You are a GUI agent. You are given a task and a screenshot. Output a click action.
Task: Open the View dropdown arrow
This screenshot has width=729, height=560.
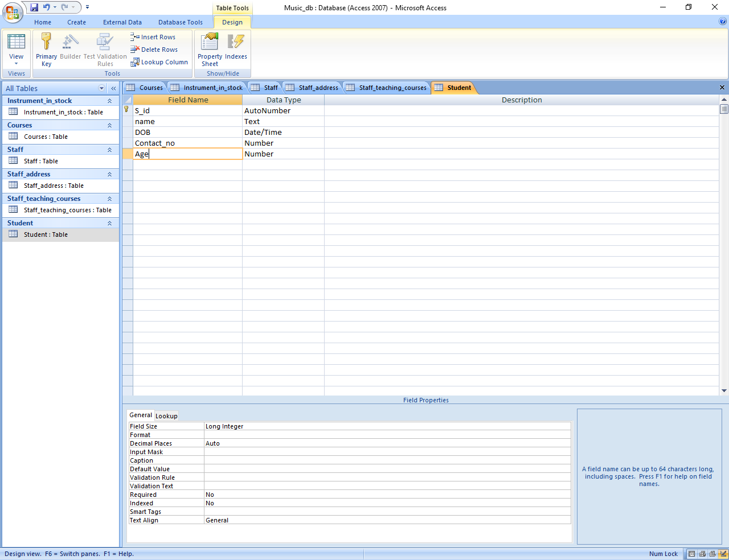16,63
